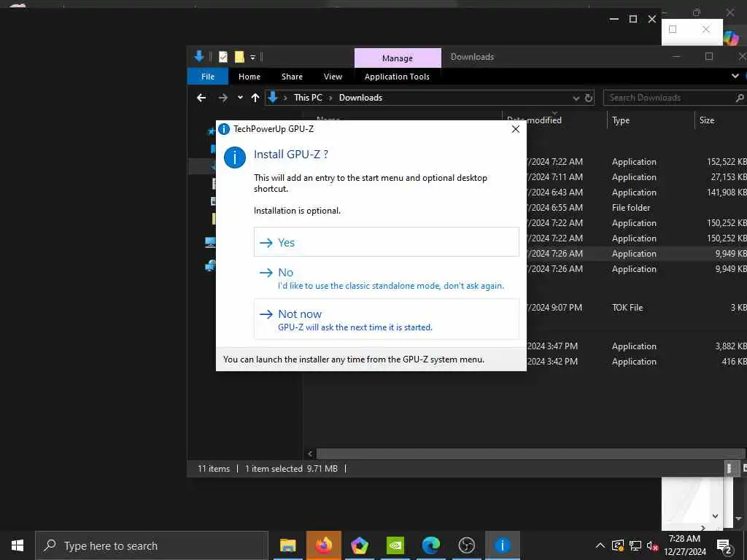This screenshot has height=560, width=747.
Task: Select the Manage contextual tab
Action: 398,58
